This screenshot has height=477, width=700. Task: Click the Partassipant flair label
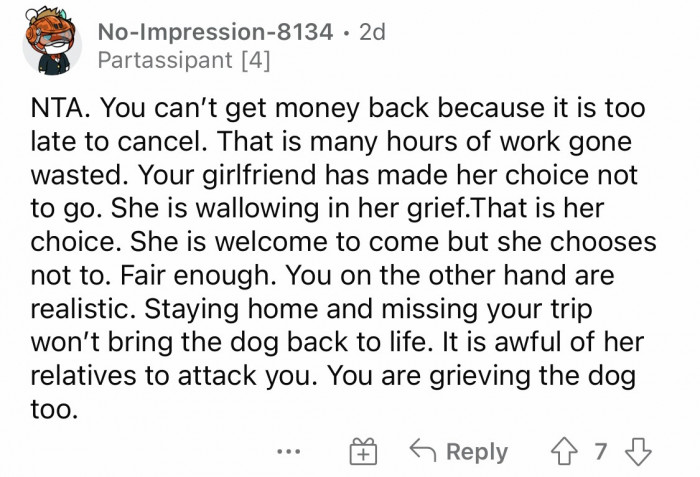pyautogui.click(x=165, y=62)
